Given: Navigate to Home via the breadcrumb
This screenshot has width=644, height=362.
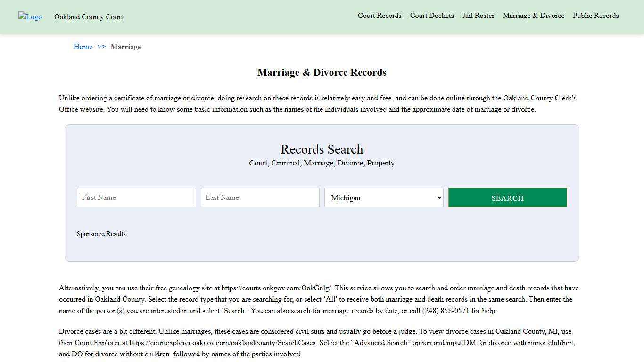Looking at the screenshot, I should pos(83,47).
